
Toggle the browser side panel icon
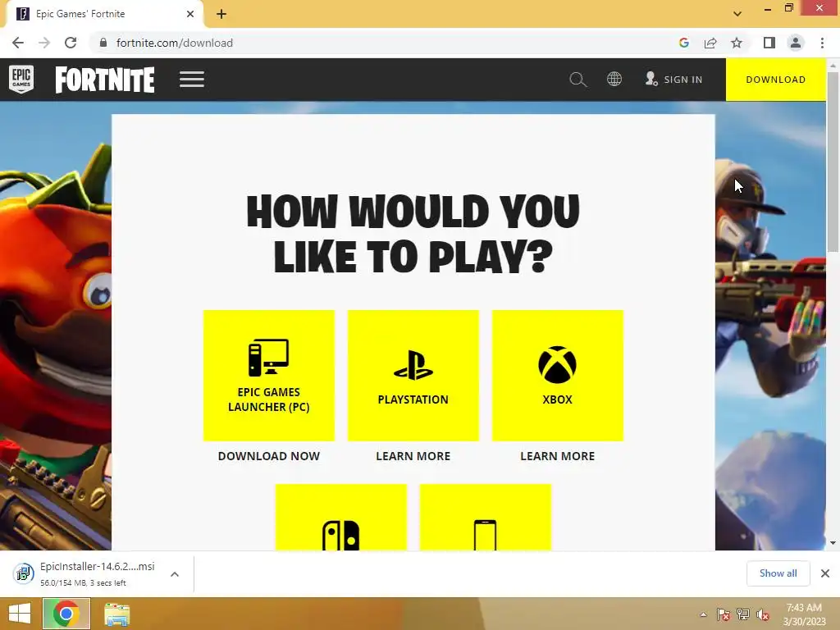click(769, 43)
